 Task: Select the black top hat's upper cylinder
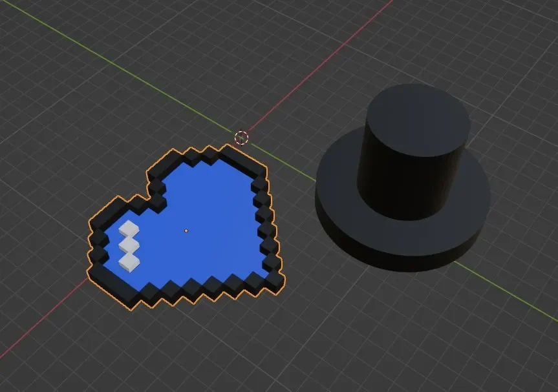click(414, 153)
